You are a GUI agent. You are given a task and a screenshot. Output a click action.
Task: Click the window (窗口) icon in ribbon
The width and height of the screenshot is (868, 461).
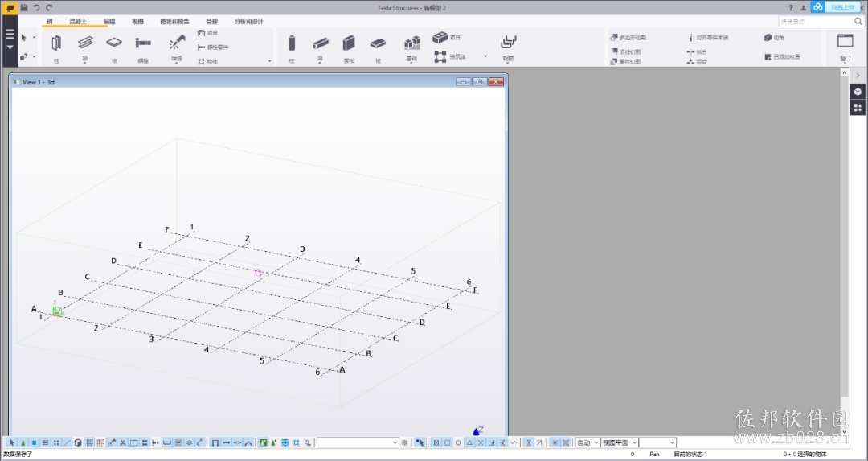[x=845, y=40]
